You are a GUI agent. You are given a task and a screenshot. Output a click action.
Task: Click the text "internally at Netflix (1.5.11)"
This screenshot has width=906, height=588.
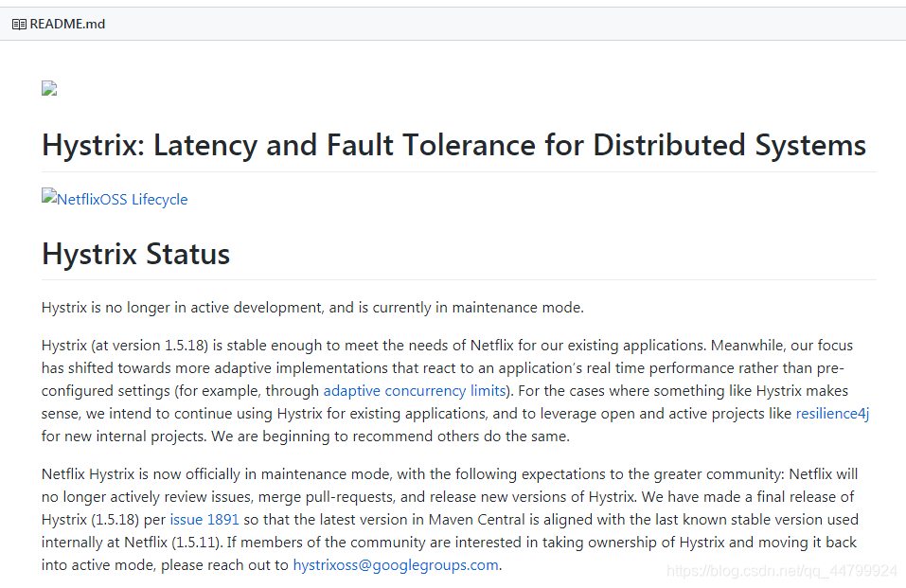point(132,543)
